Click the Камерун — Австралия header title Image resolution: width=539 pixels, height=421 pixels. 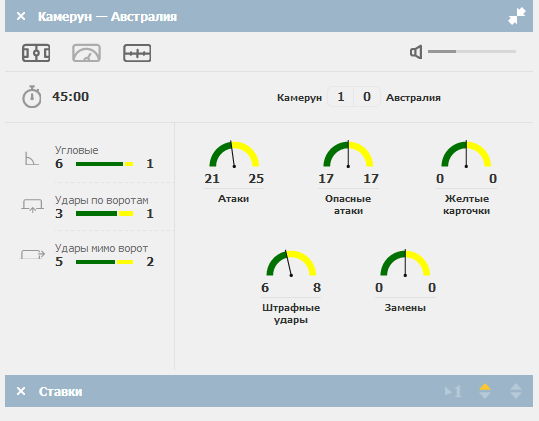107,16
